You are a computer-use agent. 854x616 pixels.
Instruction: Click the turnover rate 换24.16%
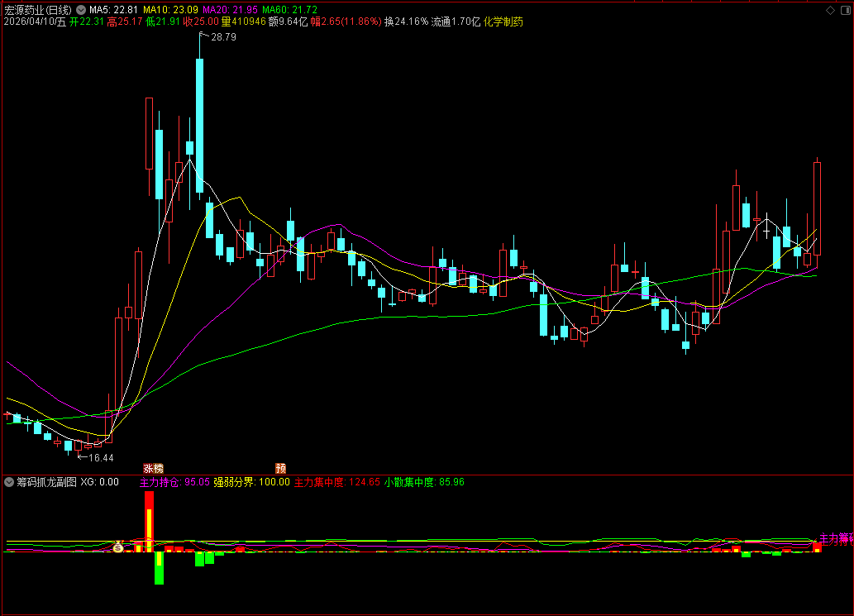point(406,21)
